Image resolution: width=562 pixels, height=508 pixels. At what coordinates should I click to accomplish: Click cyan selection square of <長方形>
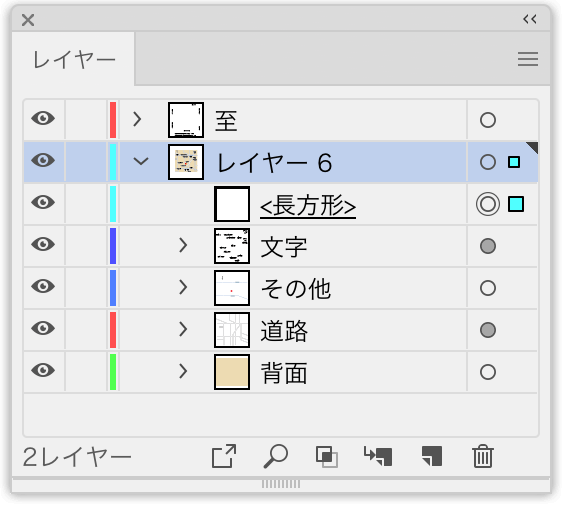pos(516,204)
